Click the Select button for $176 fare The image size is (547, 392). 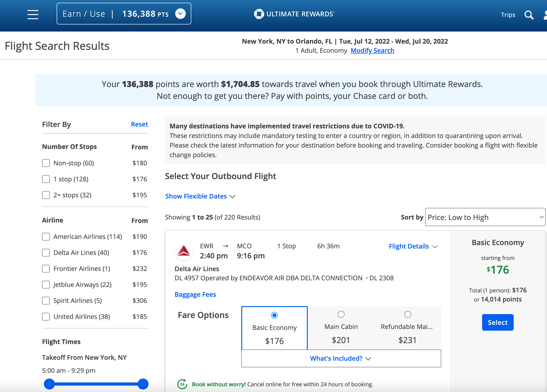[498, 323]
